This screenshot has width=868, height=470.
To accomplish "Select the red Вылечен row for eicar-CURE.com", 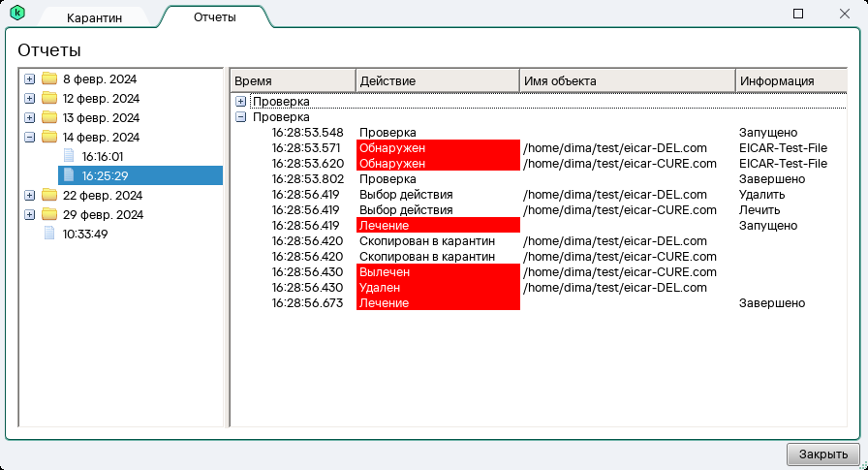I will [437, 272].
